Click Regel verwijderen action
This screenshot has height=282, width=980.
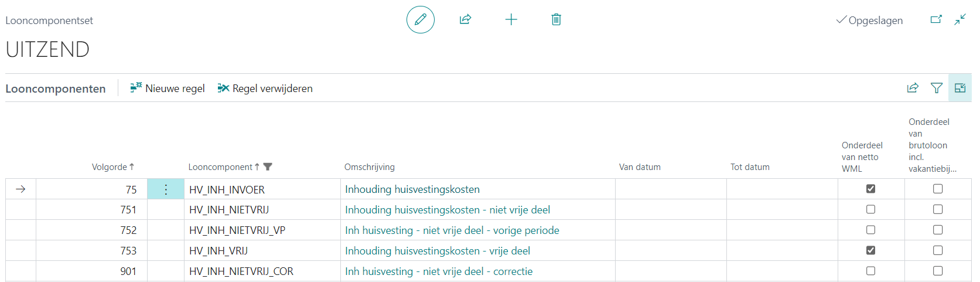(x=265, y=89)
